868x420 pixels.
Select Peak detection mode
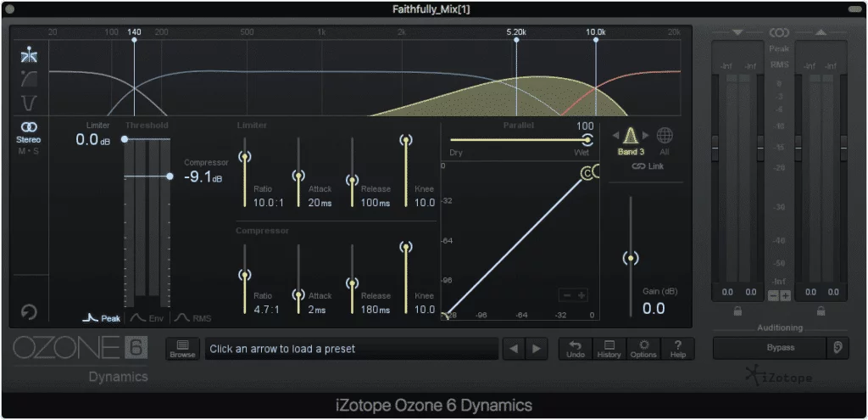point(102,318)
